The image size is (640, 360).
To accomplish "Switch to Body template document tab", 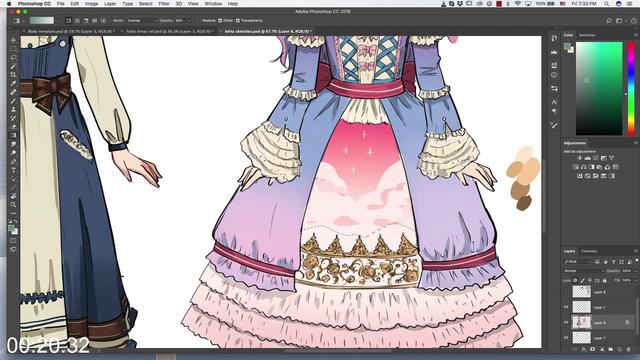I will point(70,31).
